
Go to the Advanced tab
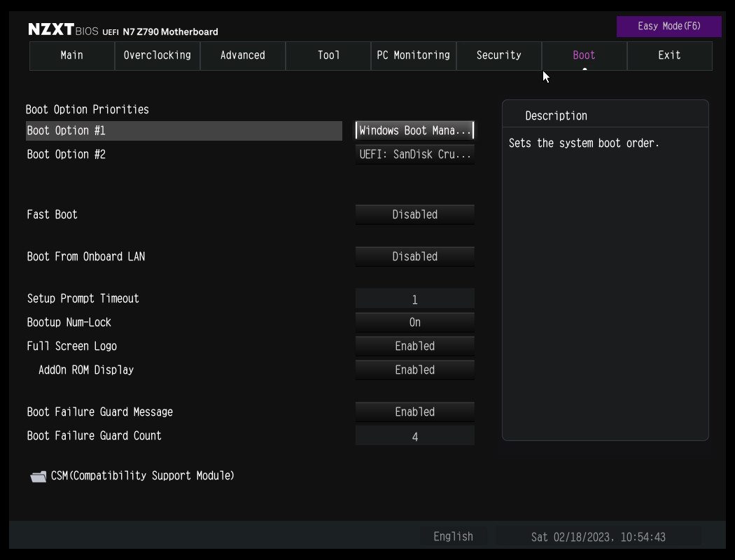[243, 55]
